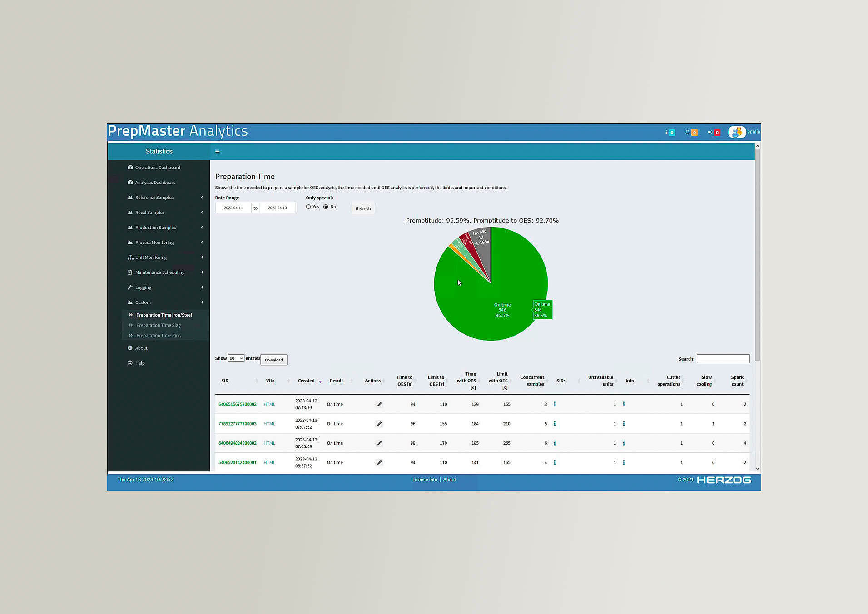The image size is (868, 614).
Task: Open Info column icon for row 7789127777700003
Action: [x=624, y=424]
